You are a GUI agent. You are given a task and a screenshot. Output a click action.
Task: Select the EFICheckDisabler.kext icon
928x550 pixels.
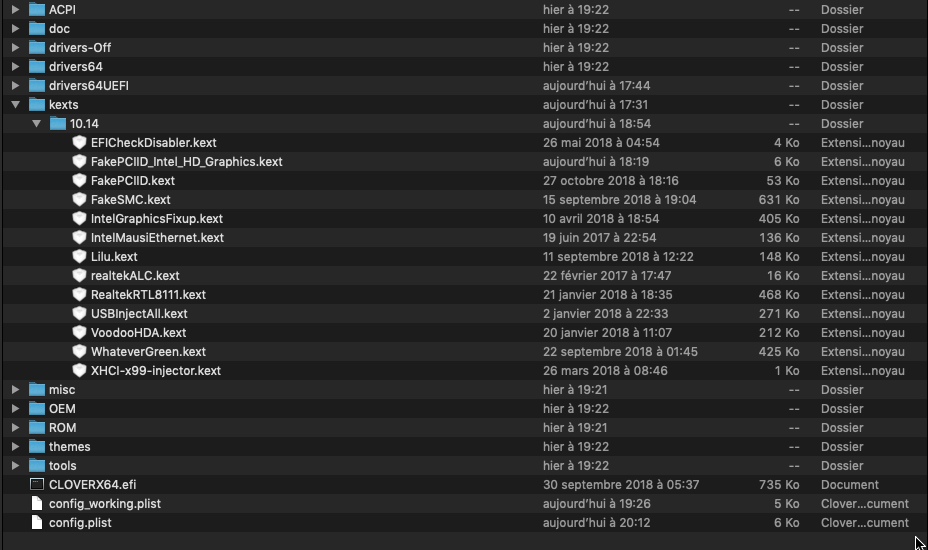coord(79,143)
